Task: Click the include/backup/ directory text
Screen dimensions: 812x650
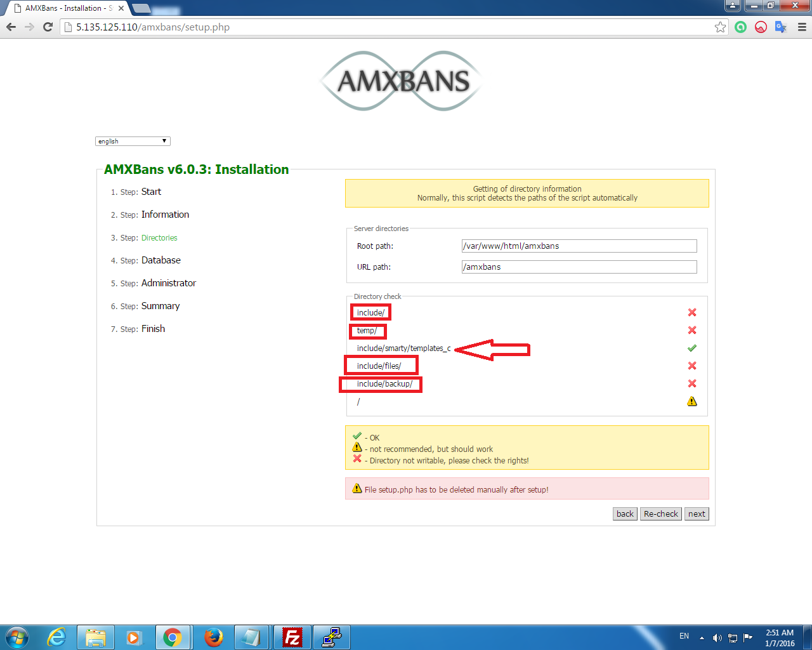Action: click(x=384, y=384)
